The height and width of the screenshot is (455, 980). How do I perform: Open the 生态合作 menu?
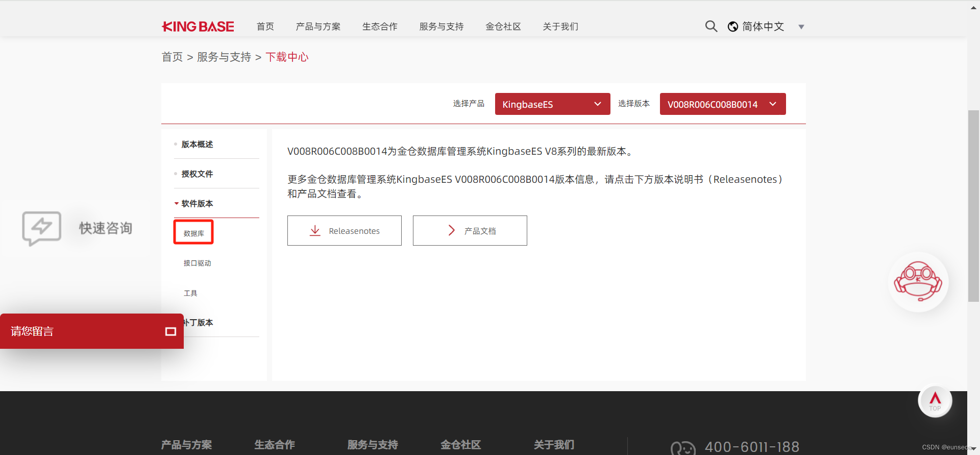tap(380, 27)
